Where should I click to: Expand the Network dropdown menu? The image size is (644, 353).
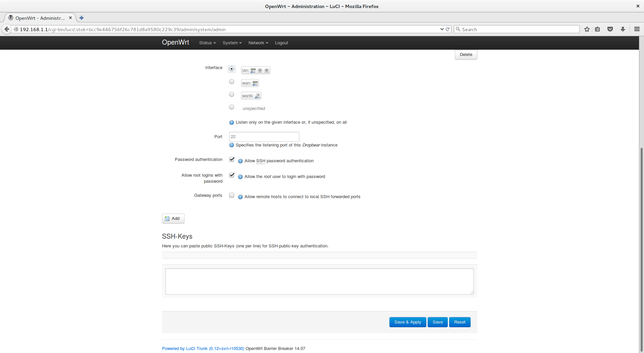[258, 43]
